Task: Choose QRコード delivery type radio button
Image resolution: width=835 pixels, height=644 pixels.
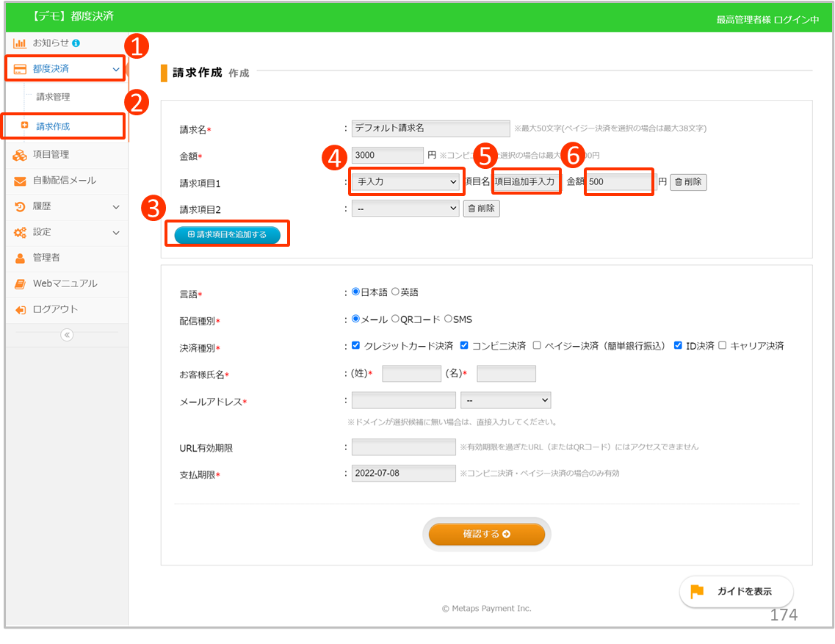Action: tap(395, 319)
